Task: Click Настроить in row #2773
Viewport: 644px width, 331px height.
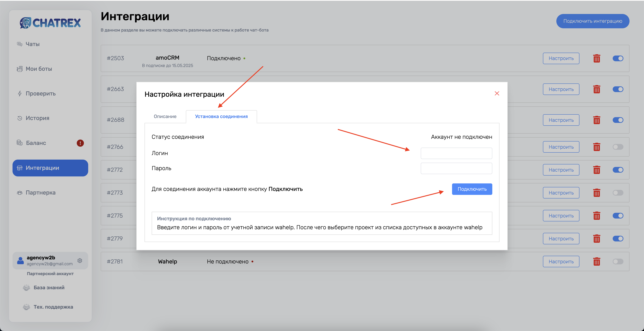Action: point(561,193)
